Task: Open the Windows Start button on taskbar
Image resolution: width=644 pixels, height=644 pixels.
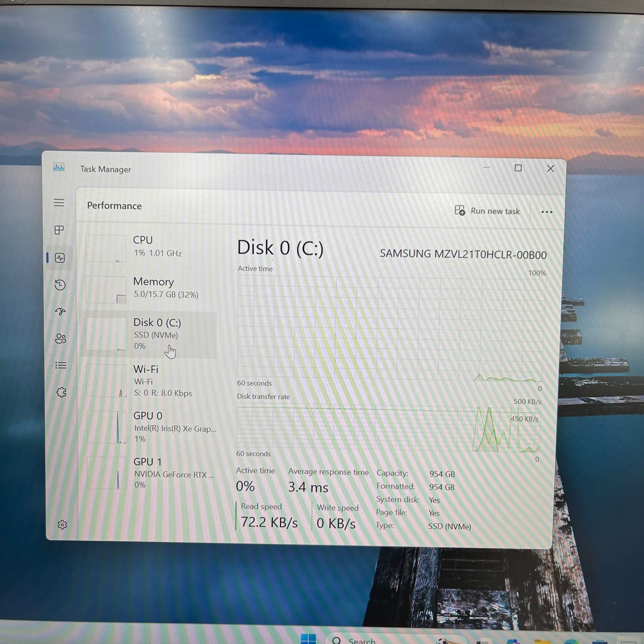Action: tap(308, 639)
